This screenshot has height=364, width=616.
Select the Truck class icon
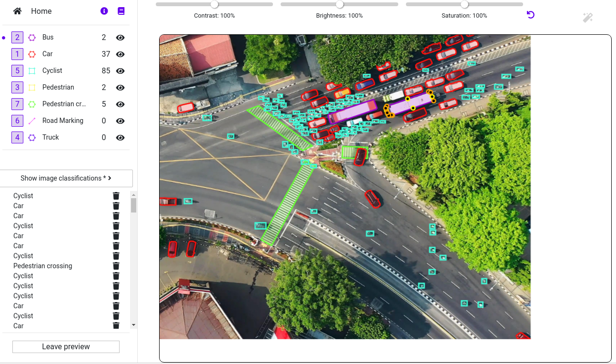point(31,137)
